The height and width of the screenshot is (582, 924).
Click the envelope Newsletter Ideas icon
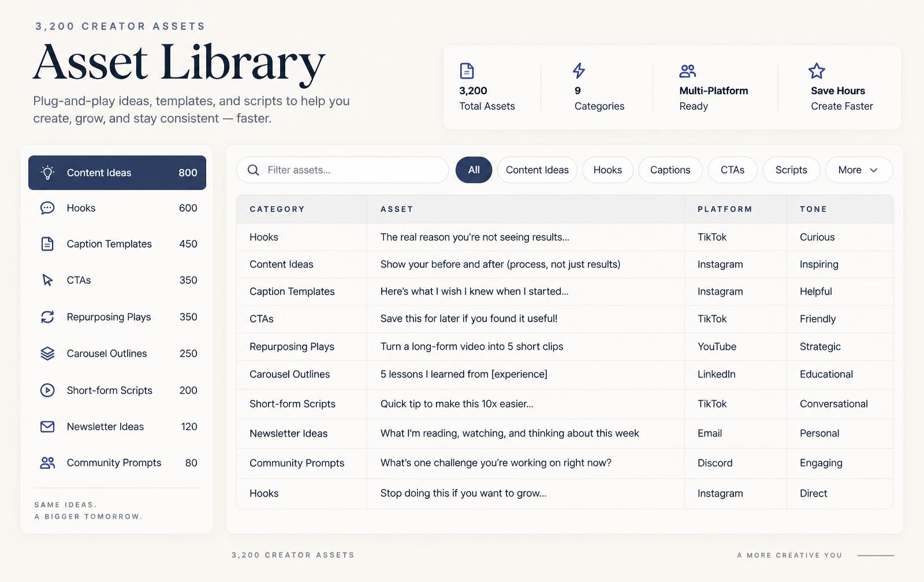pyautogui.click(x=47, y=427)
